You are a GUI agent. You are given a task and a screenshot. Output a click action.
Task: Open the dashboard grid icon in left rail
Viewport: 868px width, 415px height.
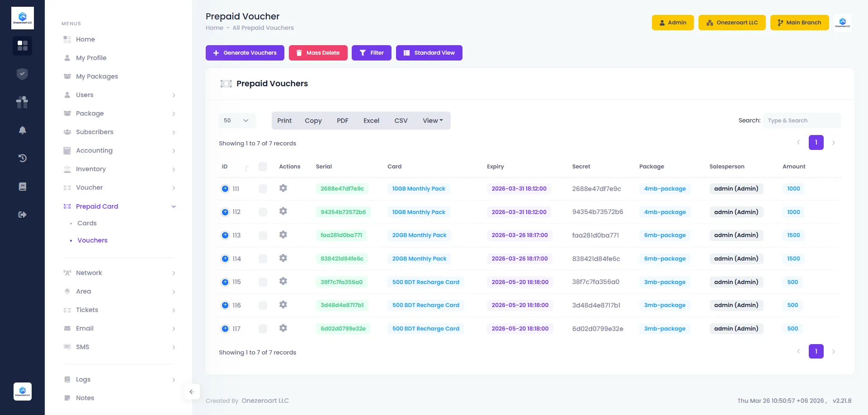tap(22, 46)
